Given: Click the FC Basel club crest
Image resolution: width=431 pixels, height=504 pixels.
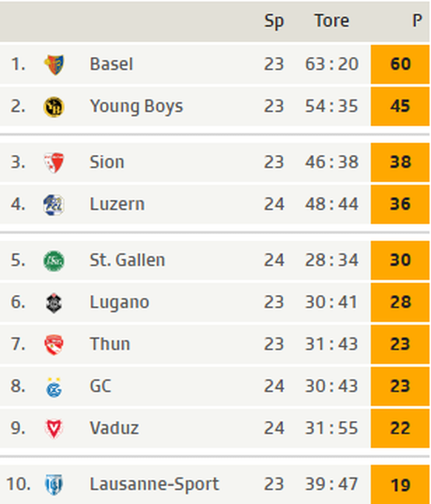Looking at the screenshot, I should (54, 64).
